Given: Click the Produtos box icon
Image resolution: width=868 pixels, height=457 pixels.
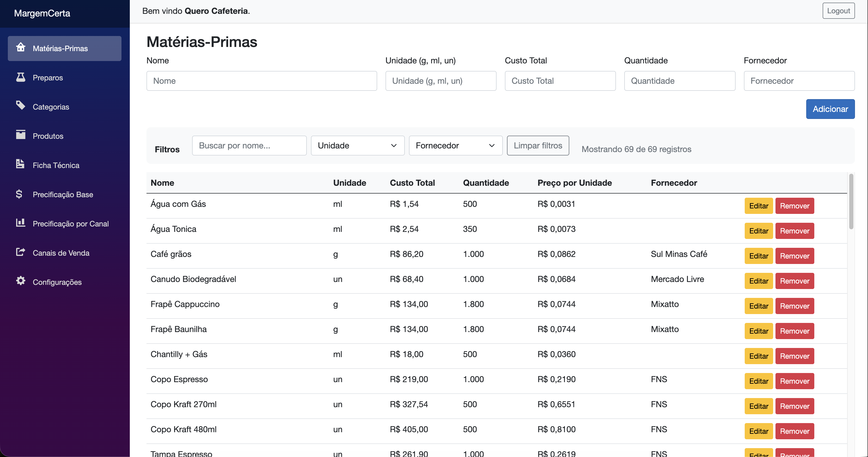Looking at the screenshot, I should 21,135.
